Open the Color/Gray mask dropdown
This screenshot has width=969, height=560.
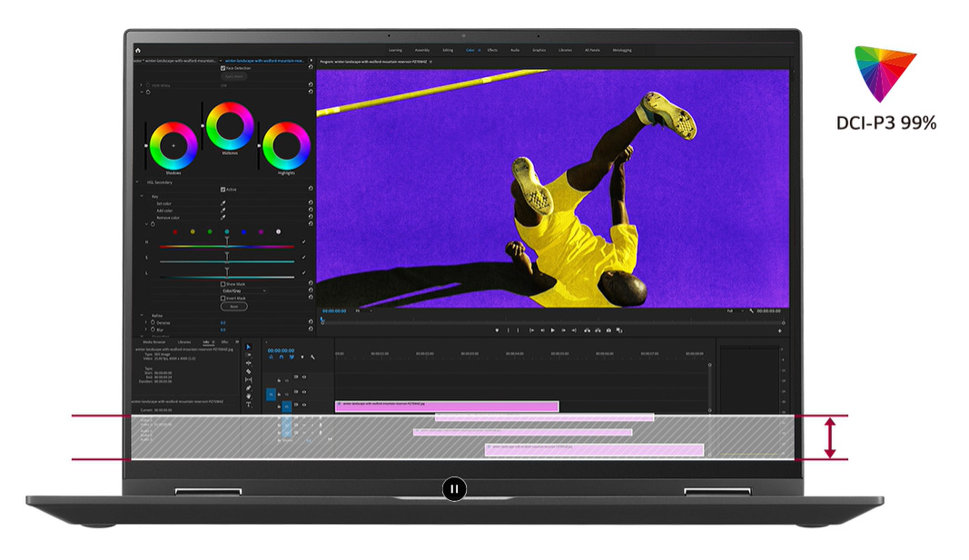coord(243,290)
